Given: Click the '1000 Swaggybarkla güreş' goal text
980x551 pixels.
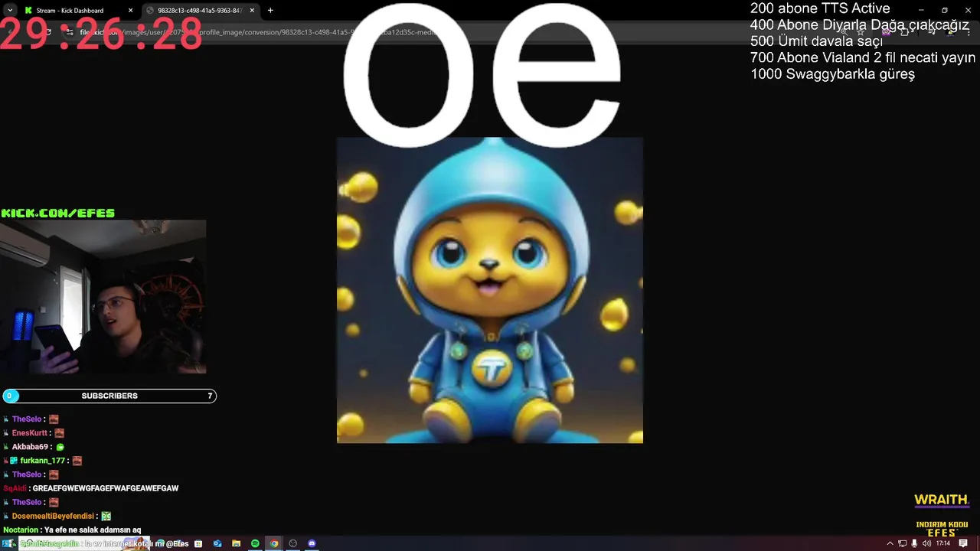Looking at the screenshot, I should click(x=832, y=74).
